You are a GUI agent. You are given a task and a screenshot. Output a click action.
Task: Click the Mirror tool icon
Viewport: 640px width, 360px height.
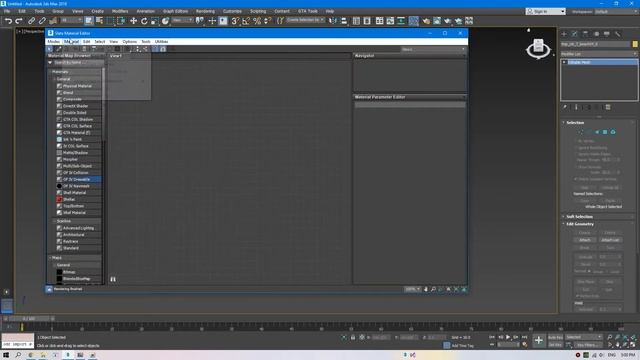333,21
